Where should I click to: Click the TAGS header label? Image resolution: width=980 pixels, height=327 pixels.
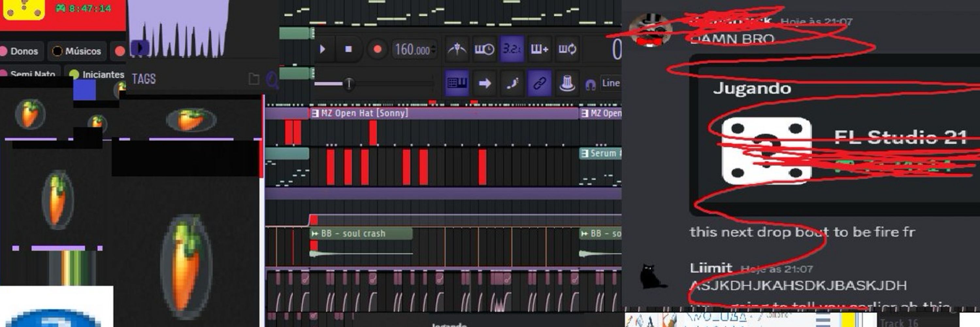144,79
